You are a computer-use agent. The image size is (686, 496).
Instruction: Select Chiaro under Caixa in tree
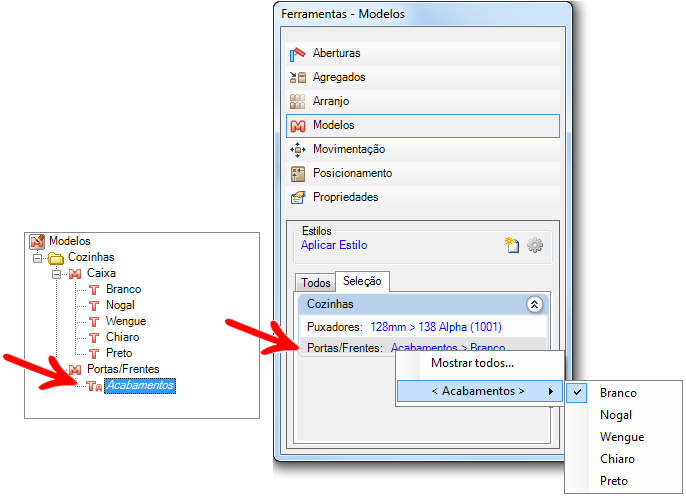(122, 338)
